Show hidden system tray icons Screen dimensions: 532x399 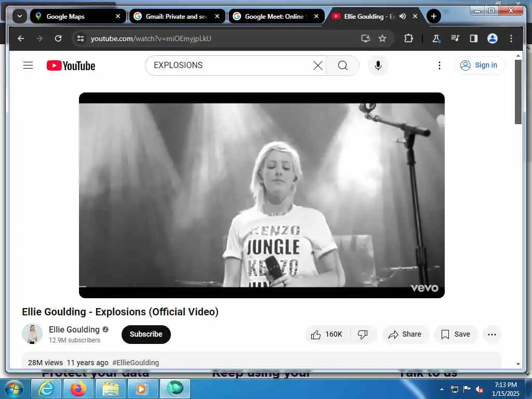click(442, 389)
